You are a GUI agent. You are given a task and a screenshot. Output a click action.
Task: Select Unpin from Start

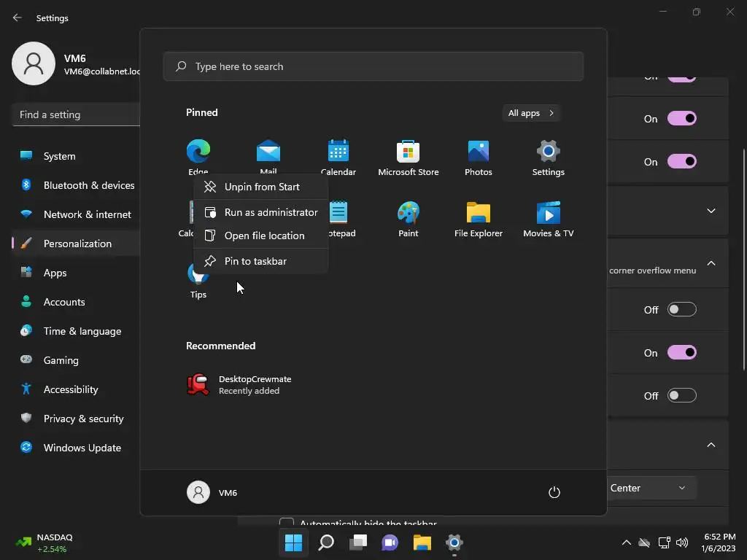click(261, 187)
